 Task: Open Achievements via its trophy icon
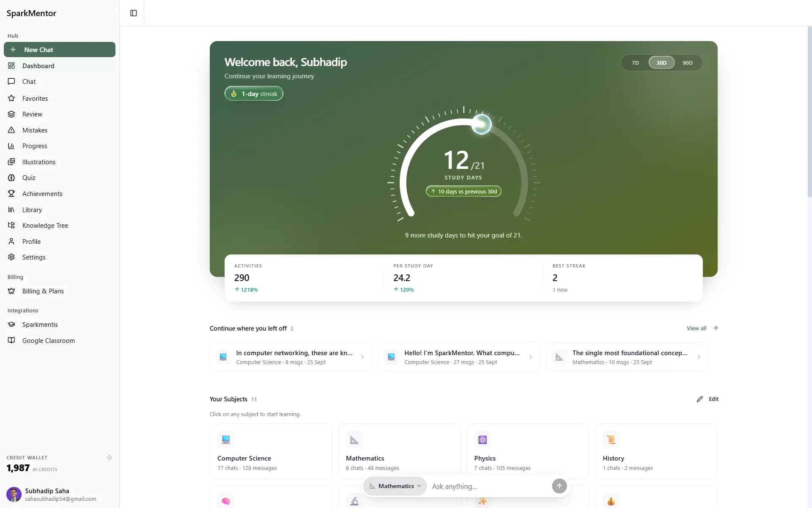click(x=11, y=193)
